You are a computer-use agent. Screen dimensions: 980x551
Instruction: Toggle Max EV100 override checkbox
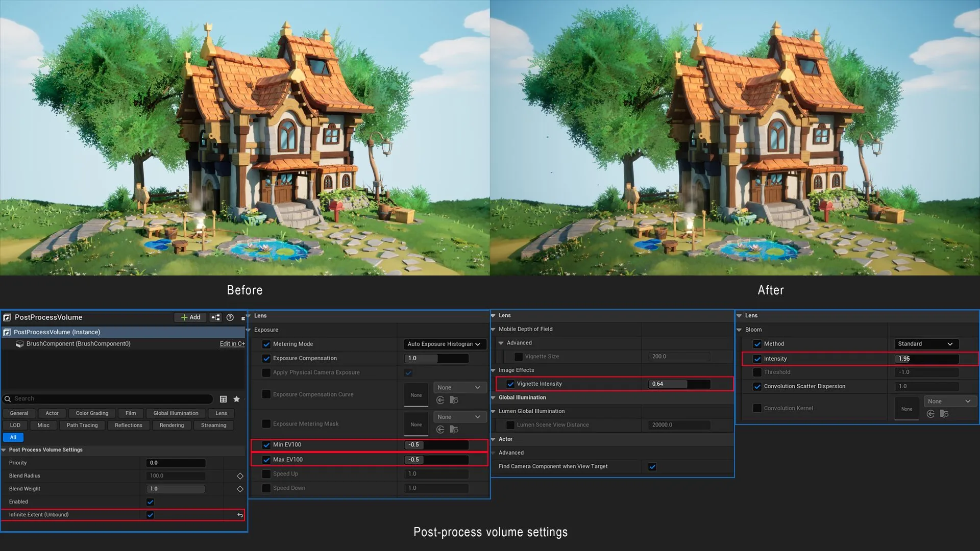(x=266, y=460)
